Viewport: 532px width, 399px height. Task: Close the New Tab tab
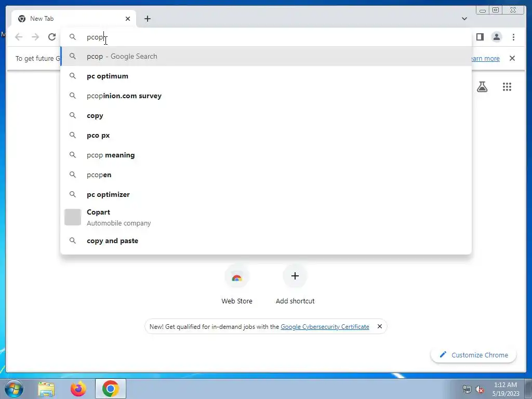[128, 19]
